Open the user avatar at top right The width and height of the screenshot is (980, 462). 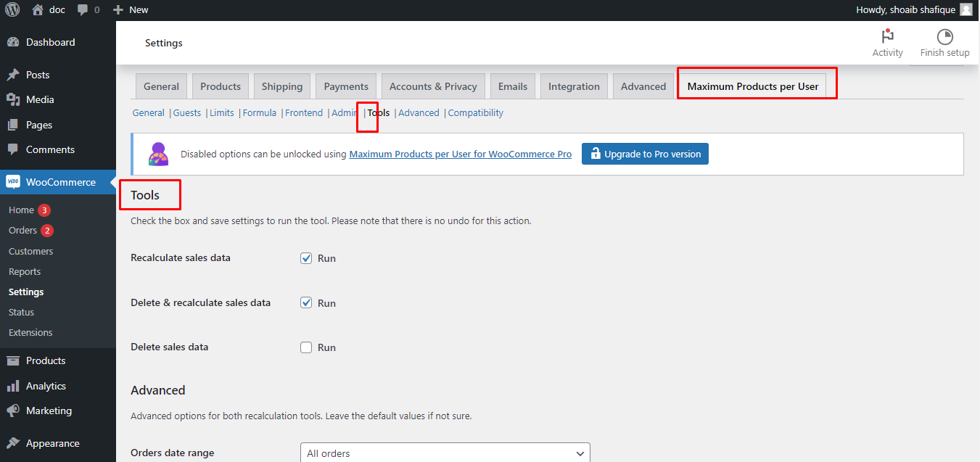point(965,9)
